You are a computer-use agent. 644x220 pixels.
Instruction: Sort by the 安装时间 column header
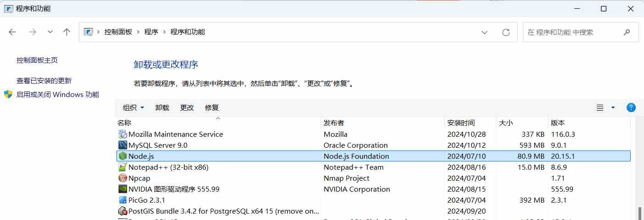coord(471,123)
